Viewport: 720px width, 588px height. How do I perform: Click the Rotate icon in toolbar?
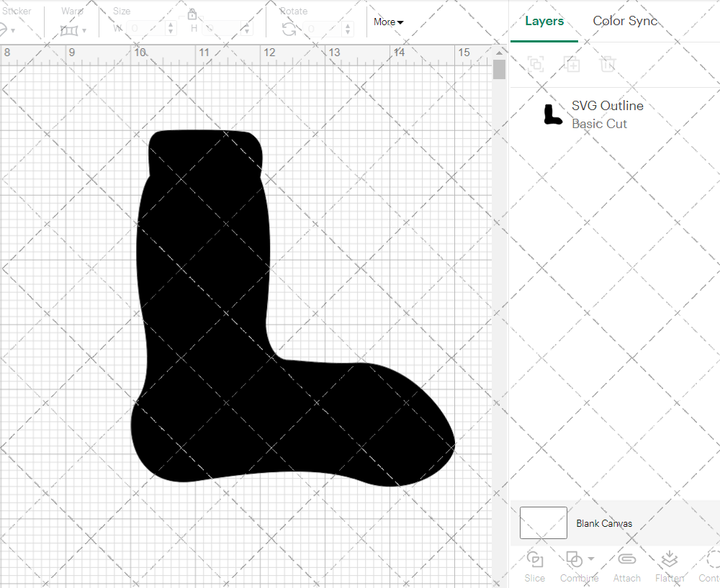tap(289, 29)
